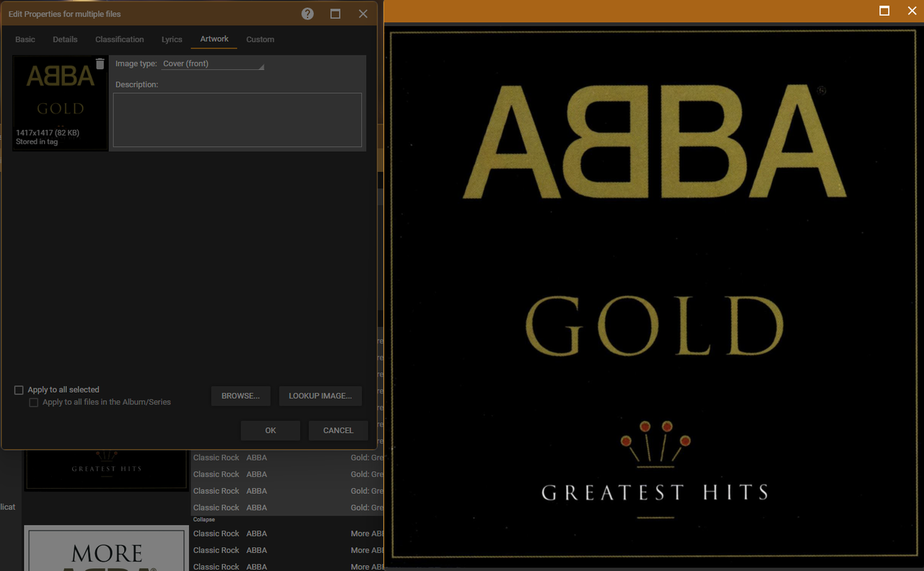Image resolution: width=924 pixels, height=571 pixels.
Task: Close the Edit Properties dialog
Action: coord(363,14)
